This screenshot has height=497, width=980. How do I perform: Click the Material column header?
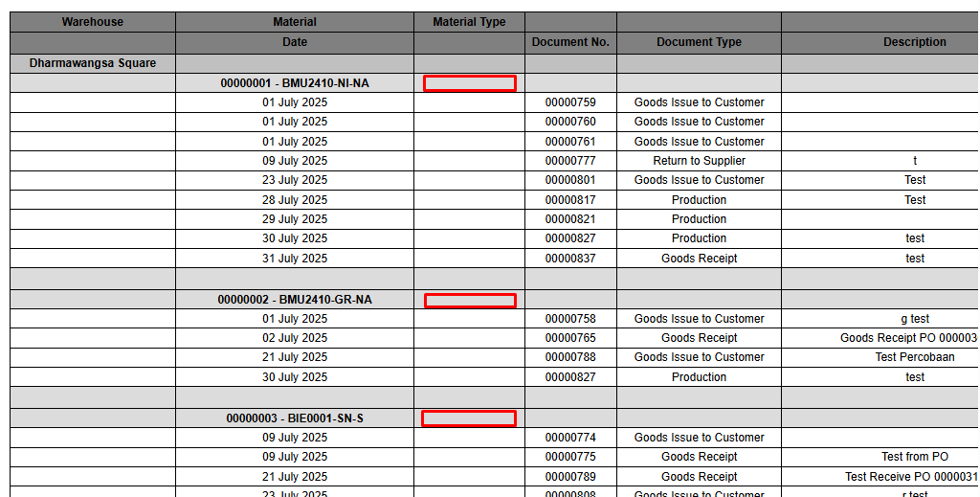tap(295, 22)
